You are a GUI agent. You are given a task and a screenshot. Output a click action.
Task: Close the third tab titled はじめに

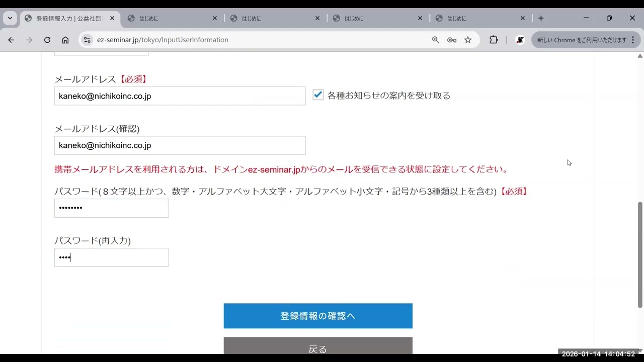[x=317, y=18]
